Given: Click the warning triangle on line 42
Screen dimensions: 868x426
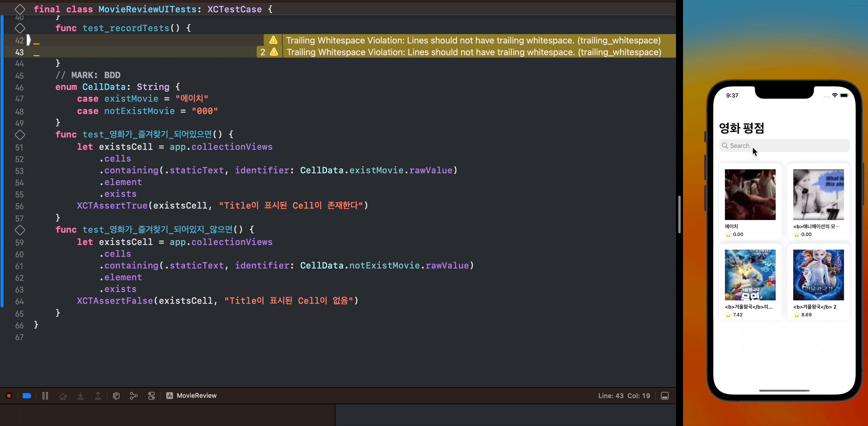Looking at the screenshot, I should (273, 41).
